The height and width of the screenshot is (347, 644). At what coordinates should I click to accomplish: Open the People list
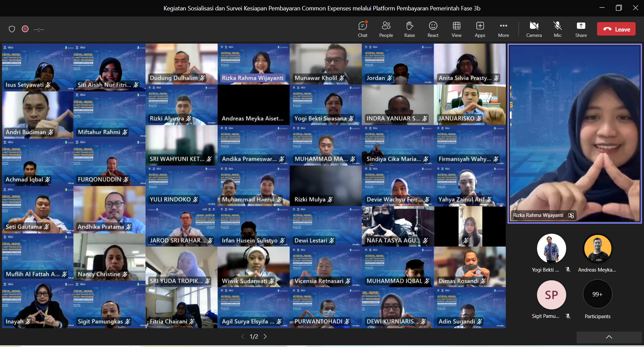tap(386, 29)
